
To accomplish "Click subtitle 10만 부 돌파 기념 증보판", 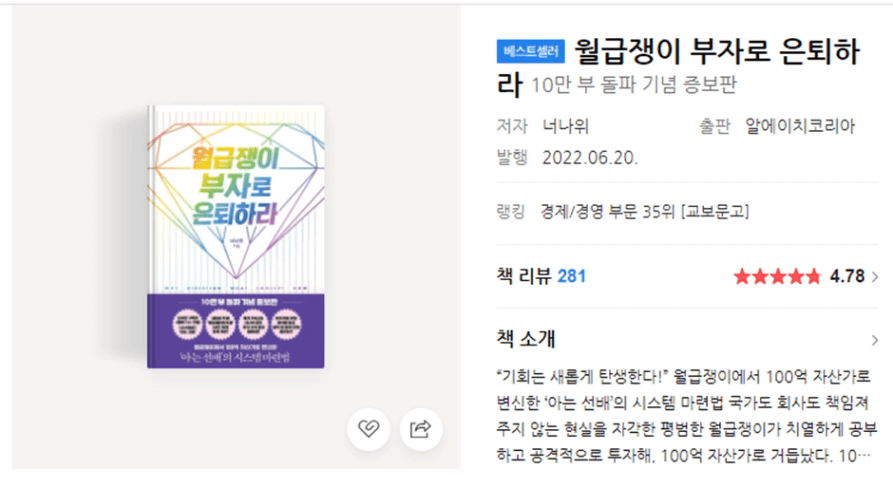I will point(634,85).
